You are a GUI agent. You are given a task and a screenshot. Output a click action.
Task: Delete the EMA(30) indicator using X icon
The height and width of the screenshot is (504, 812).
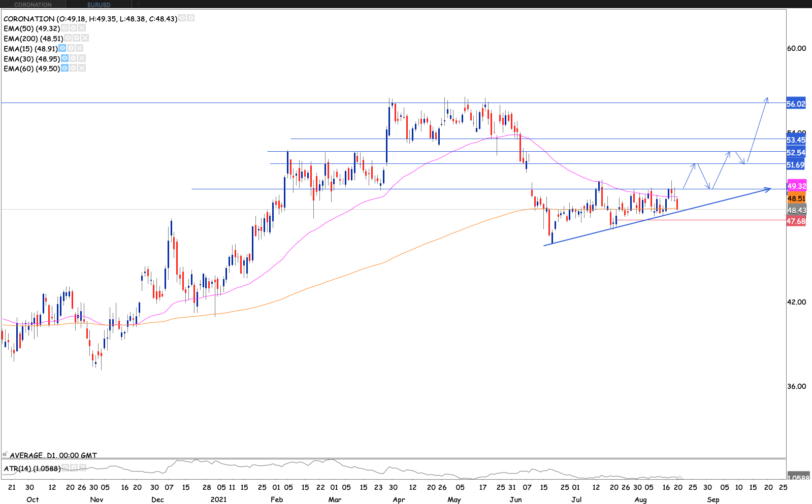[x=82, y=58]
